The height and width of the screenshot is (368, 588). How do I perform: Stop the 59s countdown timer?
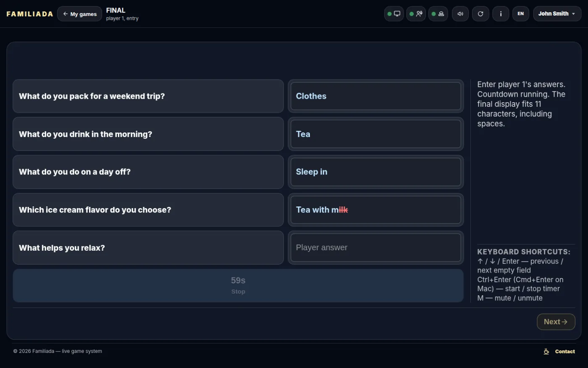pos(238,286)
